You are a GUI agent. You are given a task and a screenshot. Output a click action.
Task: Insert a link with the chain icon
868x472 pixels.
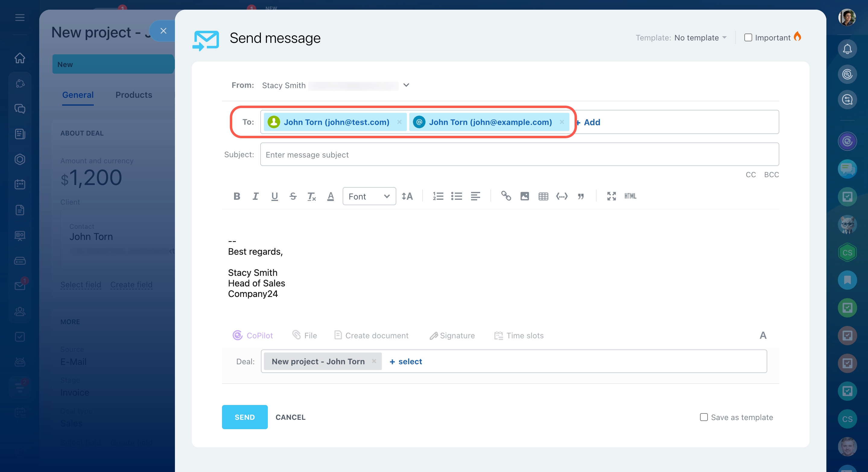click(506, 196)
